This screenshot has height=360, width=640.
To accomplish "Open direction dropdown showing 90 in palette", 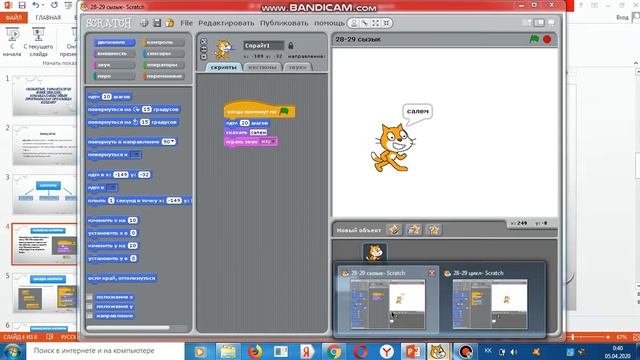I will [169, 142].
